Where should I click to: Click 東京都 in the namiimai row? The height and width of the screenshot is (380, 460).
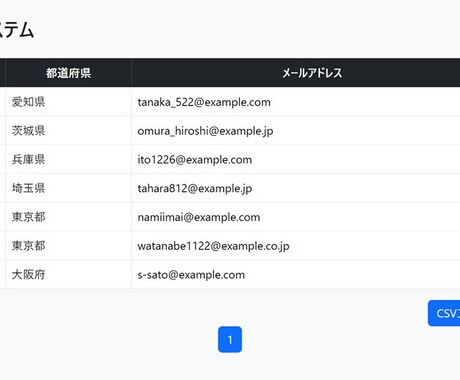tap(68, 217)
